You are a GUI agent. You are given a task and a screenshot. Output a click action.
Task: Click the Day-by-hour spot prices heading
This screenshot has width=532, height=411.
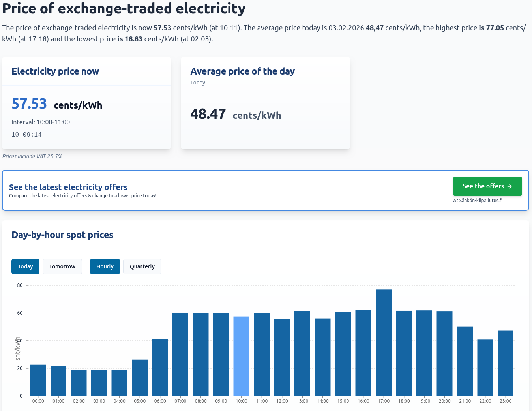click(62, 235)
